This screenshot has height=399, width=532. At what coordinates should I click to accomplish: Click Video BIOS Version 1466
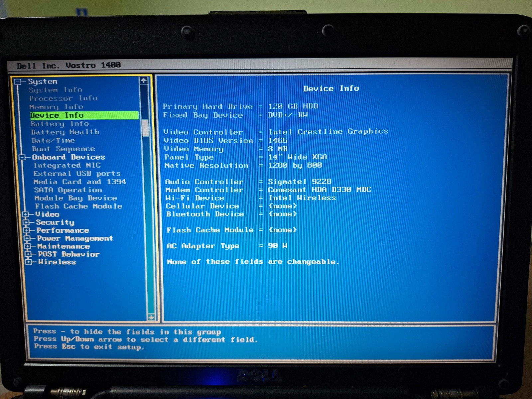click(x=278, y=140)
